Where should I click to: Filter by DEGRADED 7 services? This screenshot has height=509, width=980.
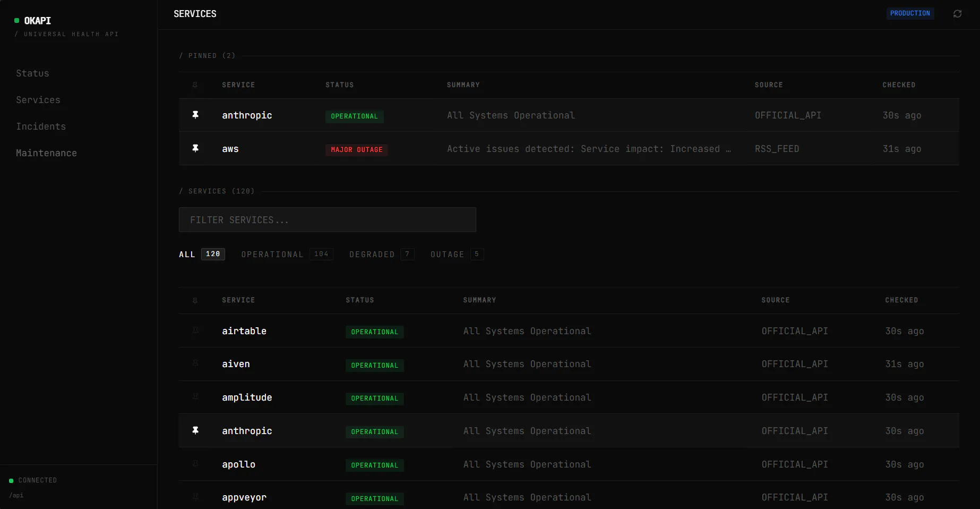[x=382, y=254]
